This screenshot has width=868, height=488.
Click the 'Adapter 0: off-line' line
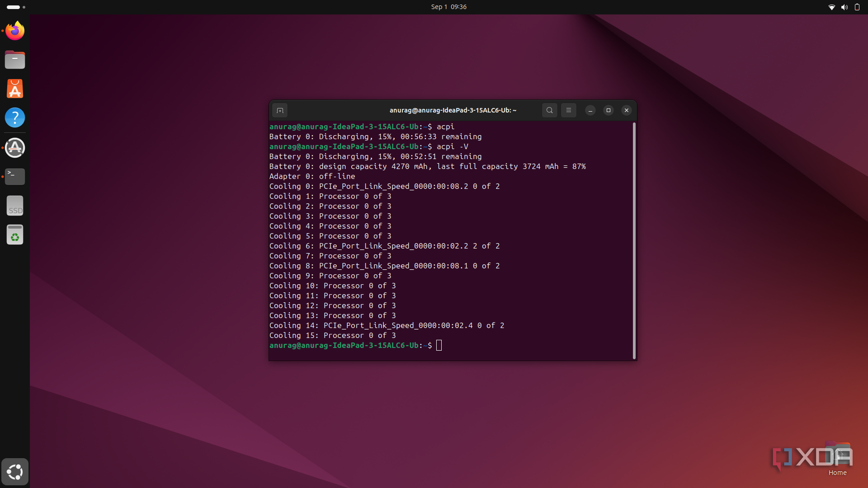coord(312,176)
